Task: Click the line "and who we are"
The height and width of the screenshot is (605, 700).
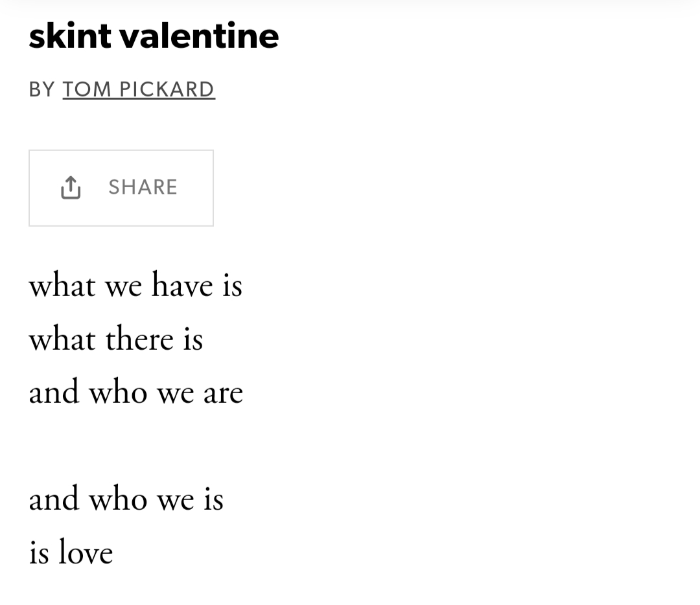Action: (135, 393)
